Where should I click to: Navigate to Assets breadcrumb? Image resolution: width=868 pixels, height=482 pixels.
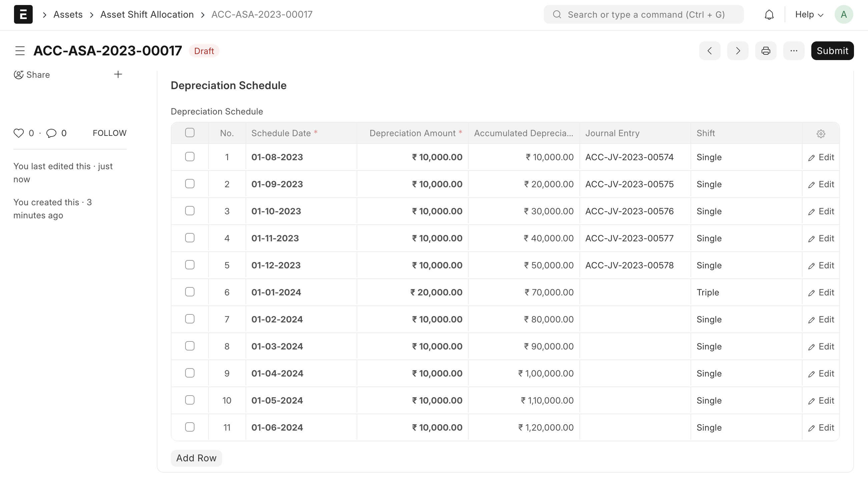point(68,14)
